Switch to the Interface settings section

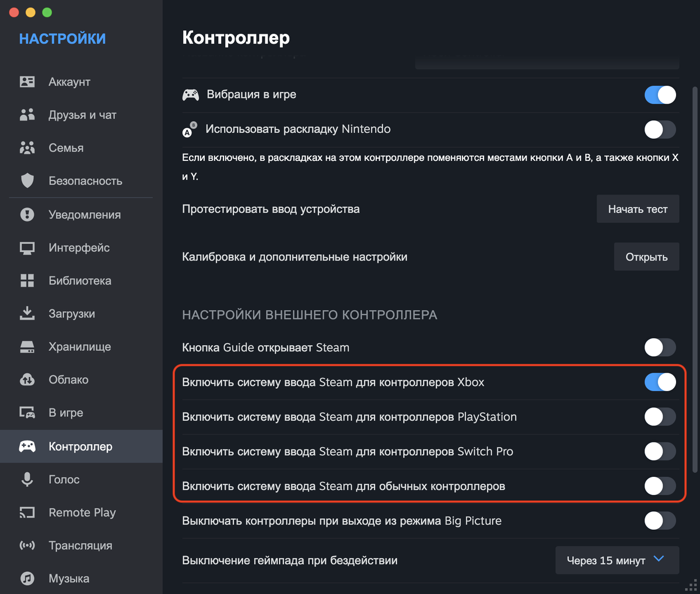(x=79, y=248)
